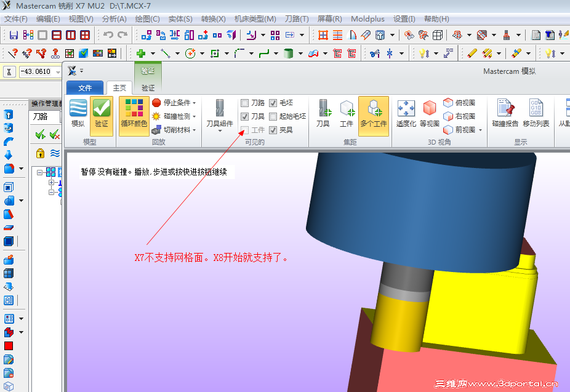The image size is (570, 392).
Task: Open the 机床类型(M) menu
Action: pos(255,19)
